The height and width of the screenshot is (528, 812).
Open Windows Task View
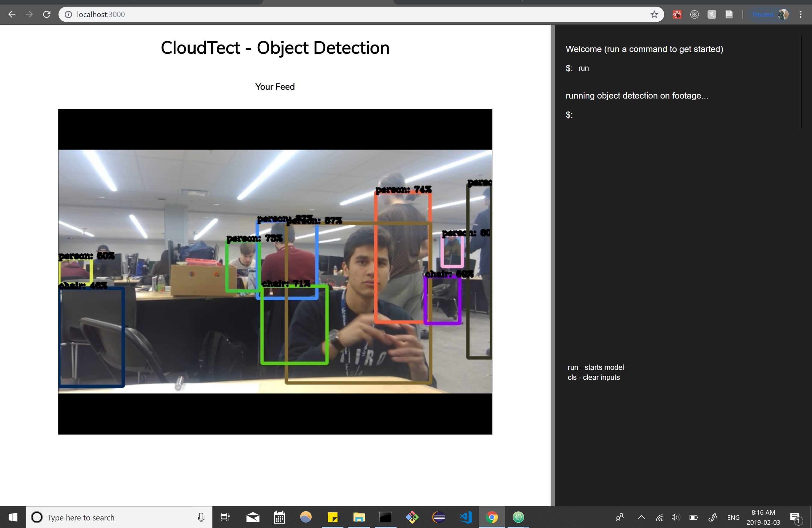(x=225, y=517)
